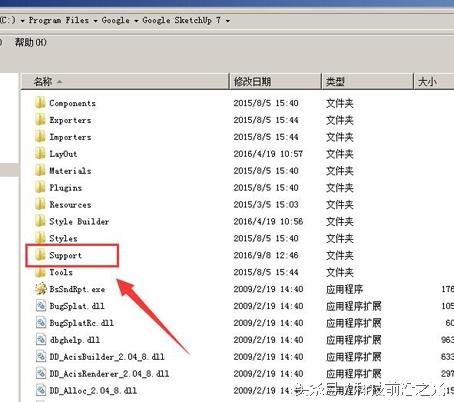Open the 帮助(H) menu
Viewport: 454px width, 402px height.
(30, 42)
